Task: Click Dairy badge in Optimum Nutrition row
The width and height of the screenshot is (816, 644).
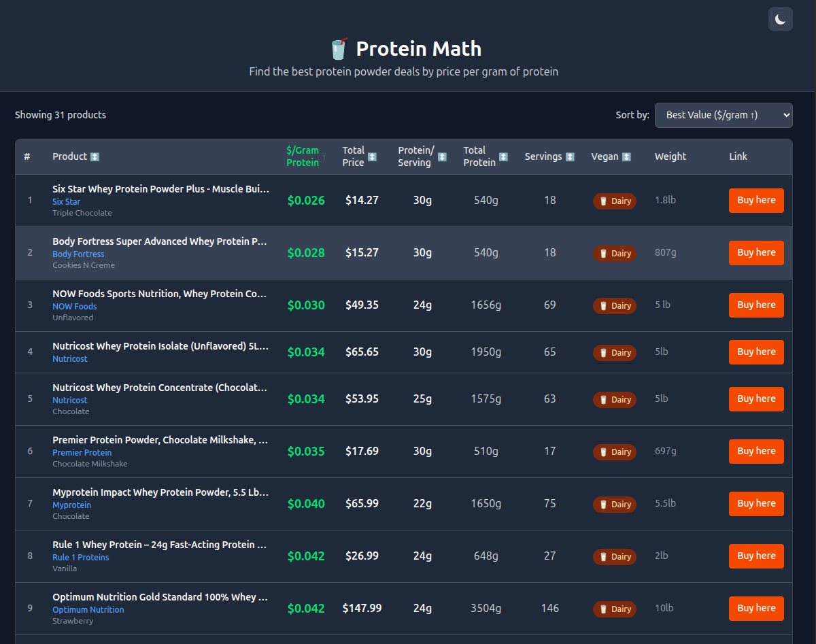Action: (x=615, y=609)
